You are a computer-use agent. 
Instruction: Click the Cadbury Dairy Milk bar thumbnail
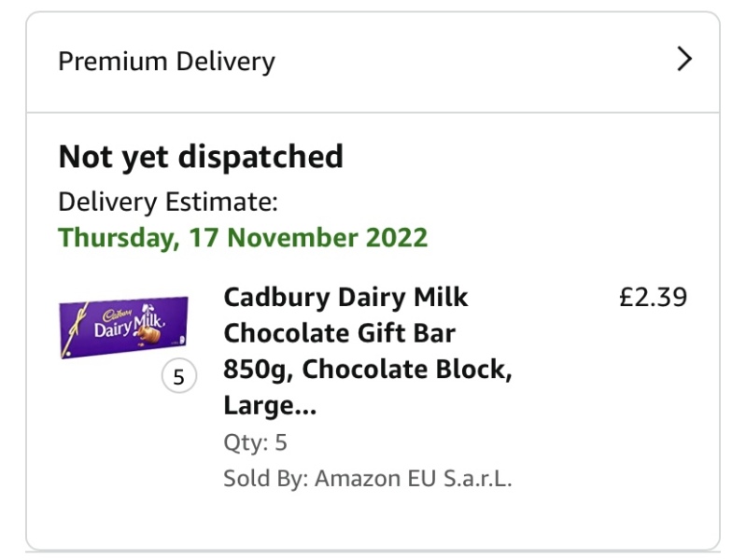tap(123, 328)
